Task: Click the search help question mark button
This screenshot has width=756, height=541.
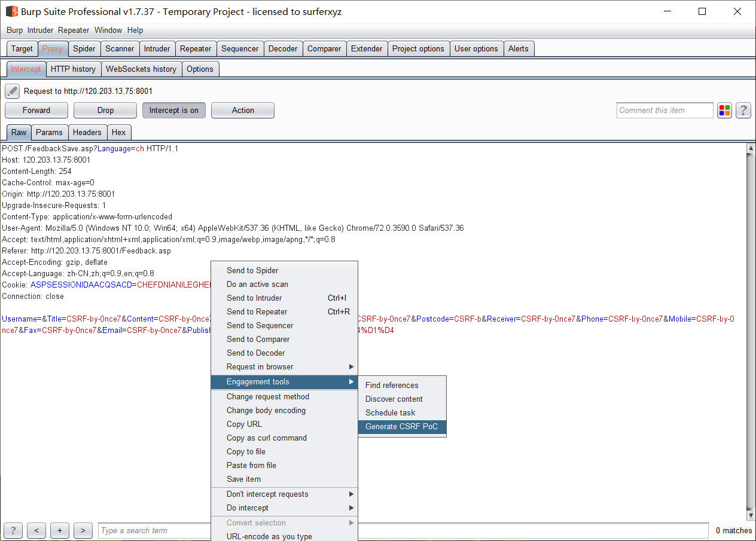Action: pos(13,530)
